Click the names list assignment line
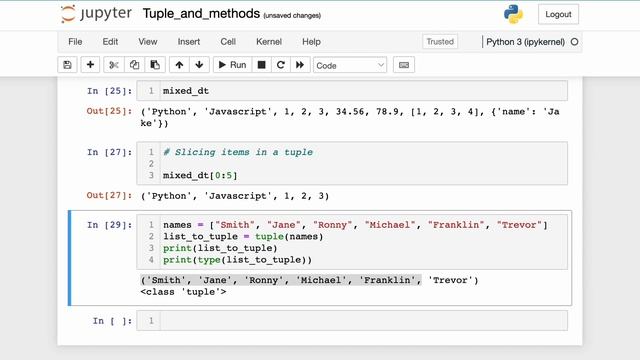This screenshot has width=640, height=360. pyautogui.click(x=355, y=225)
